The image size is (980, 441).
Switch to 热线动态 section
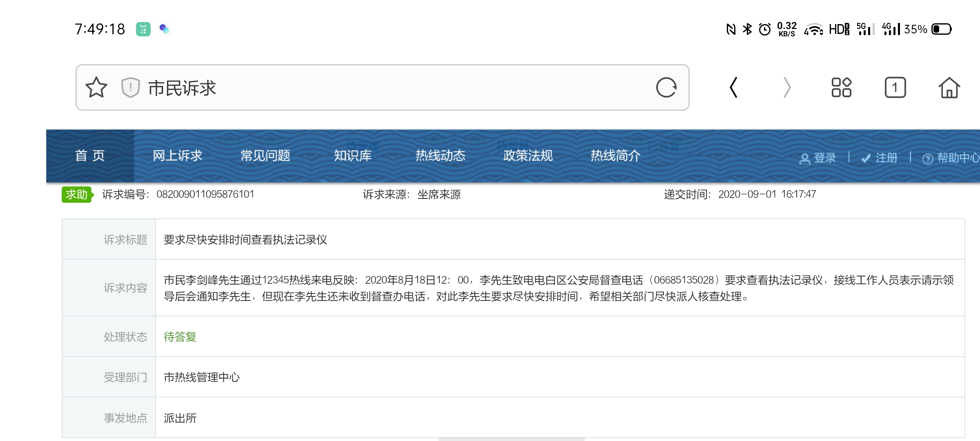click(440, 156)
